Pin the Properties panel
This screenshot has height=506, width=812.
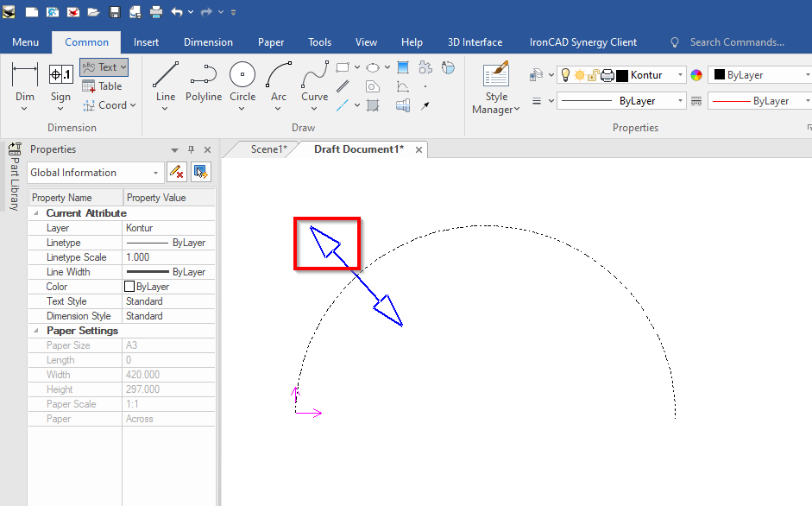click(191, 149)
